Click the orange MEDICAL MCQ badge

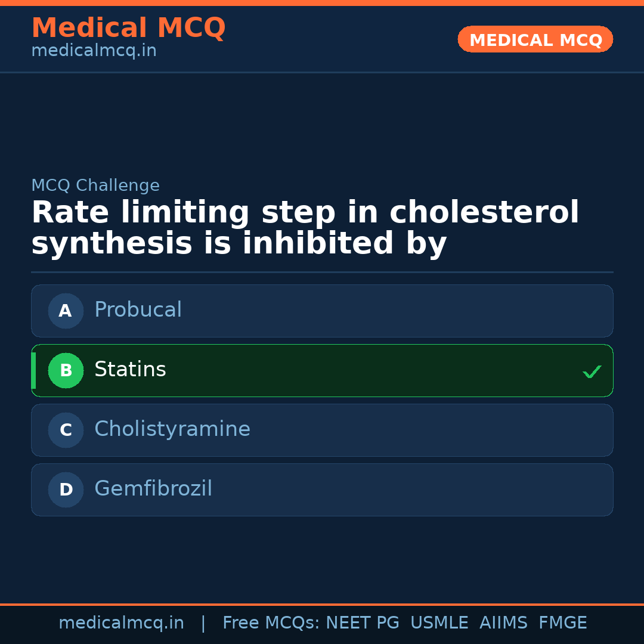535,39
